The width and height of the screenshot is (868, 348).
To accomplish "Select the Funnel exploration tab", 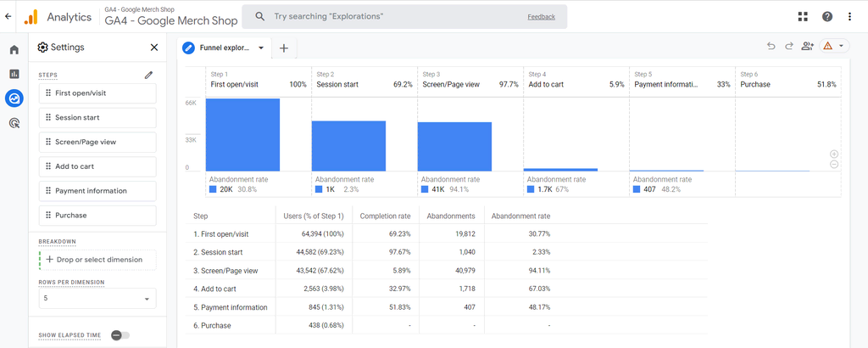I will click(224, 48).
